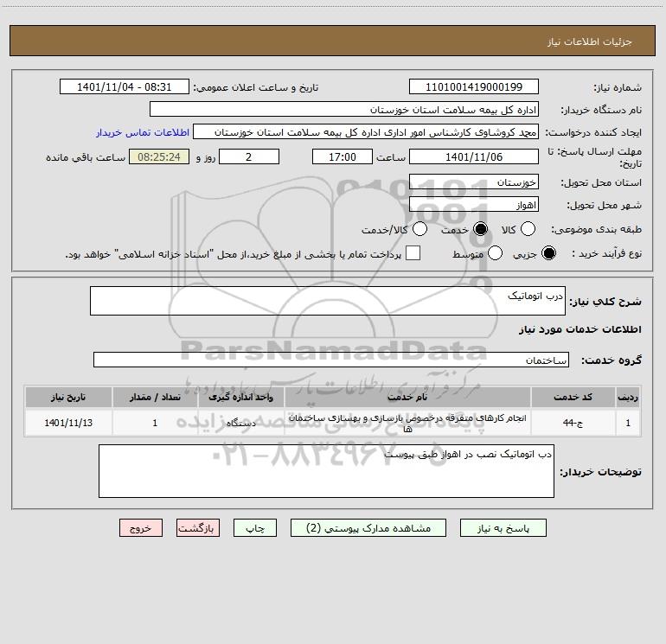The image size is (666, 644).
Task: Choose the جزیی purchase process option
Action: coord(548,253)
